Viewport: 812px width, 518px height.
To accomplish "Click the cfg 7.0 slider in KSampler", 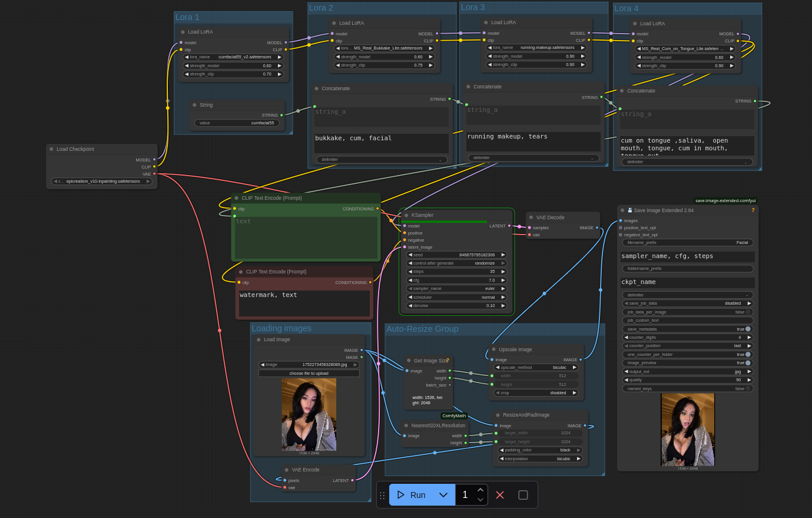I will (x=457, y=280).
